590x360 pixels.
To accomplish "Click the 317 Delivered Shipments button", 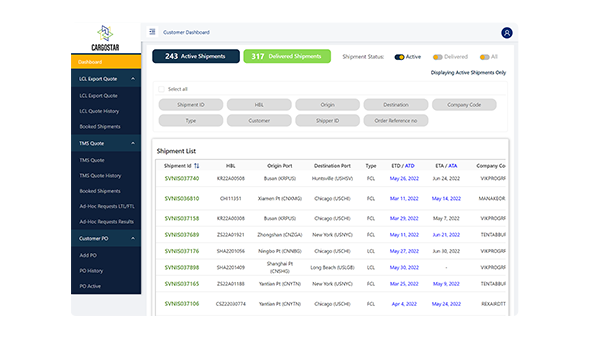I will point(287,56).
